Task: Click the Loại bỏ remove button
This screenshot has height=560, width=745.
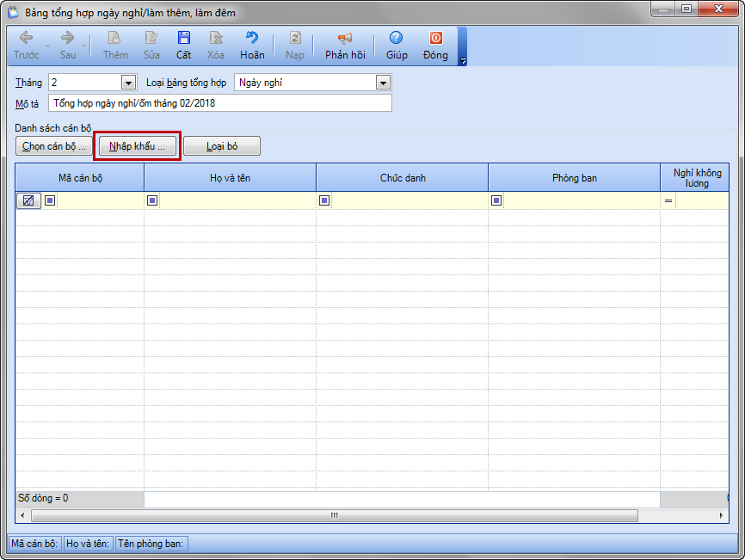Action: [x=222, y=146]
